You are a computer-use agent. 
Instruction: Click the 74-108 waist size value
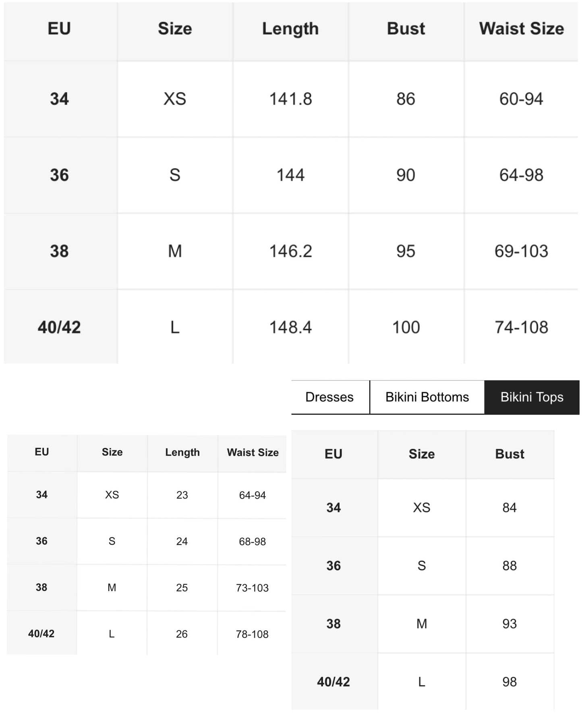tap(521, 327)
